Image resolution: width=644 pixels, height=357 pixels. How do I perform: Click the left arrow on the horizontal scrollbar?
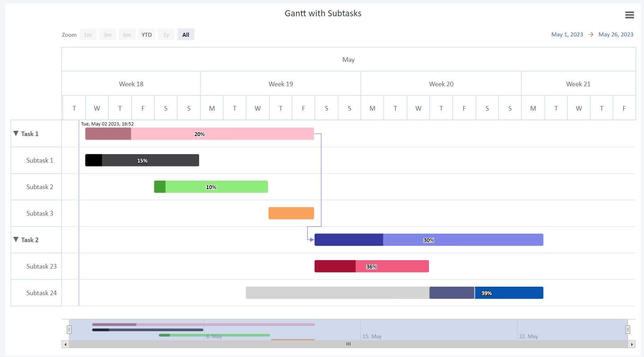tap(65, 344)
